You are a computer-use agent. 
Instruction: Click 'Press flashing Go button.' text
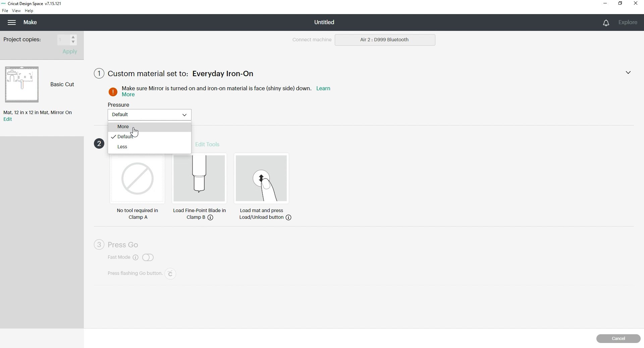point(135,274)
